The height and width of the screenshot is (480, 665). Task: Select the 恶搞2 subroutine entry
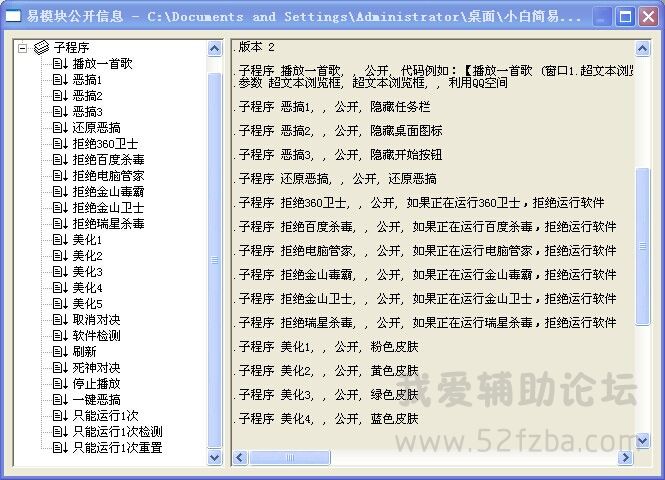coord(87,96)
